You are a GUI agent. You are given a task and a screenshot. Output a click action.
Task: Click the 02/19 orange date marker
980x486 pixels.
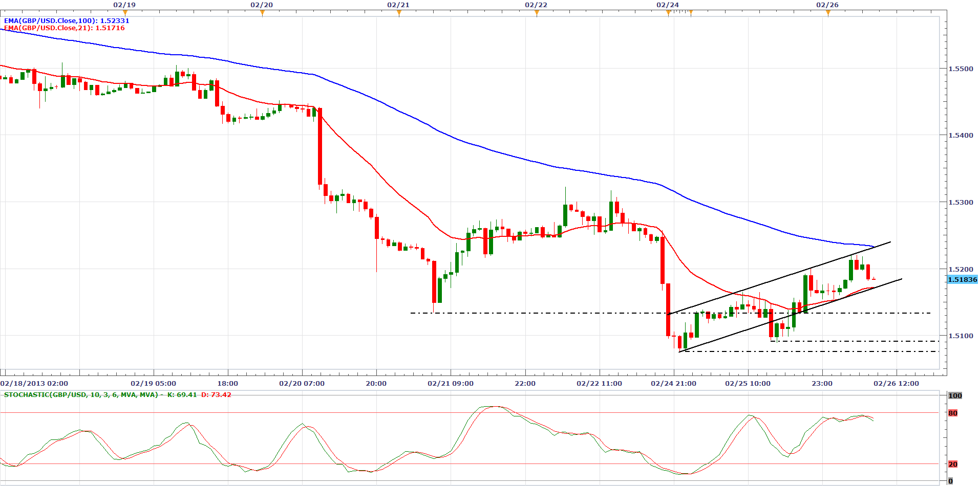pyautogui.click(x=125, y=13)
